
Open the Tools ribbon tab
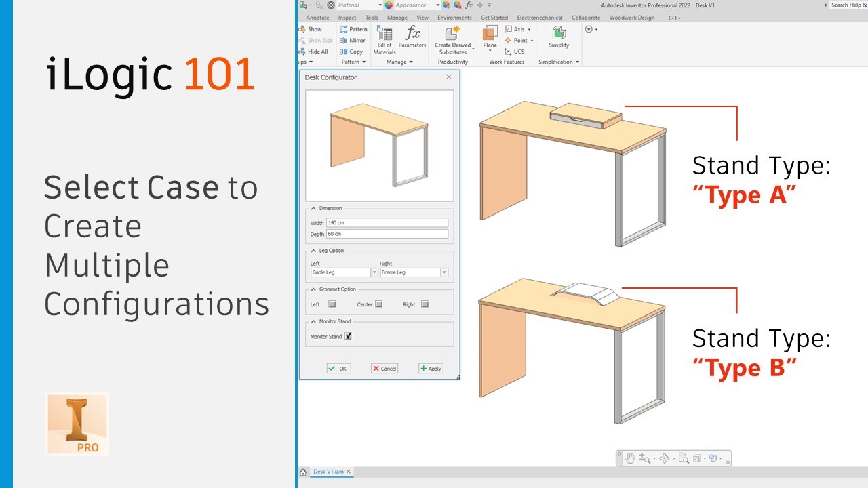pos(372,18)
